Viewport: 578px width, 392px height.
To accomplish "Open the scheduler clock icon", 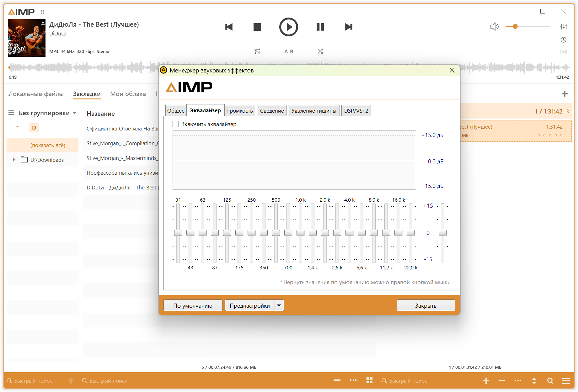I will (x=564, y=40).
